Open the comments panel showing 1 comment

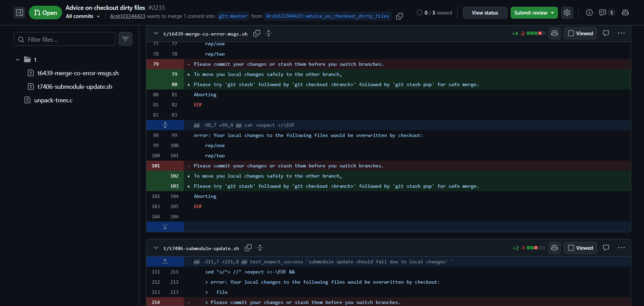[607, 13]
